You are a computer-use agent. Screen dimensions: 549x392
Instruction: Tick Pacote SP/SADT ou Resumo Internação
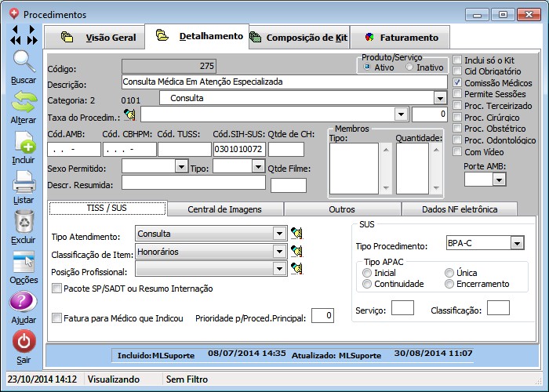coord(56,289)
